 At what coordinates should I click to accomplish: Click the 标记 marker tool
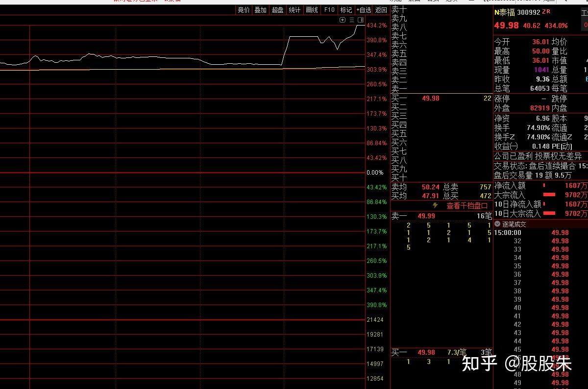(x=346, y=10)
